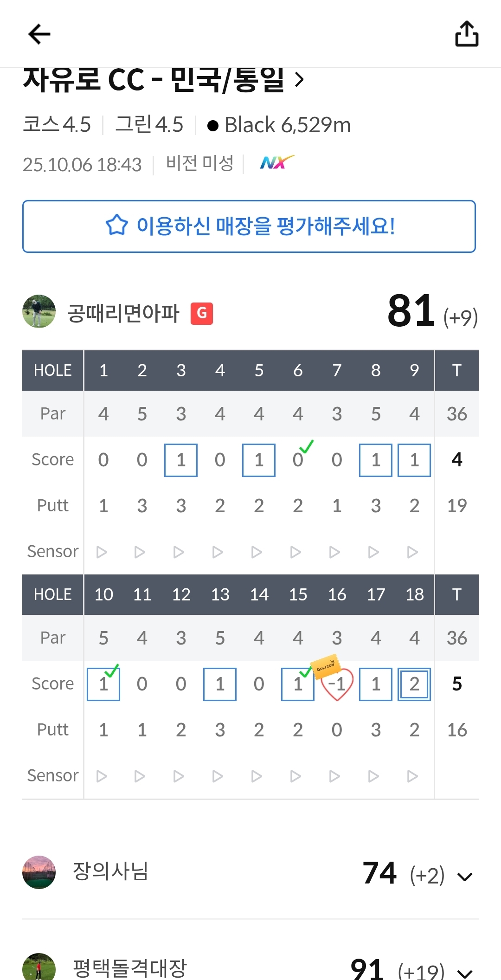
Task: Play sensor replay for hole 18
Action: click(x=413, y=776)
